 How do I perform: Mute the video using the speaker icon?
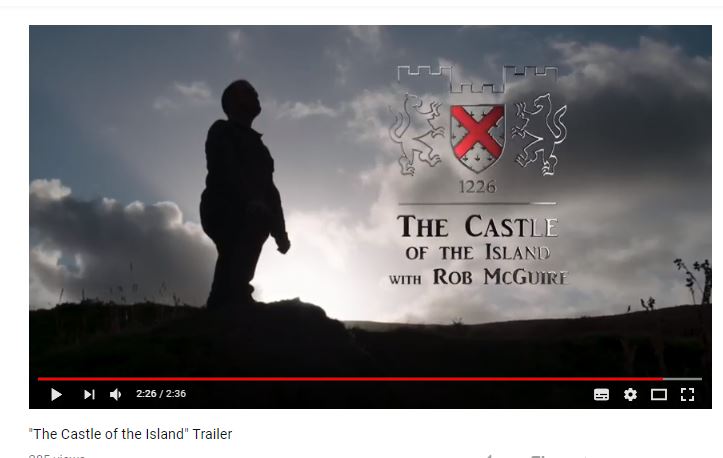pos(116,394)
